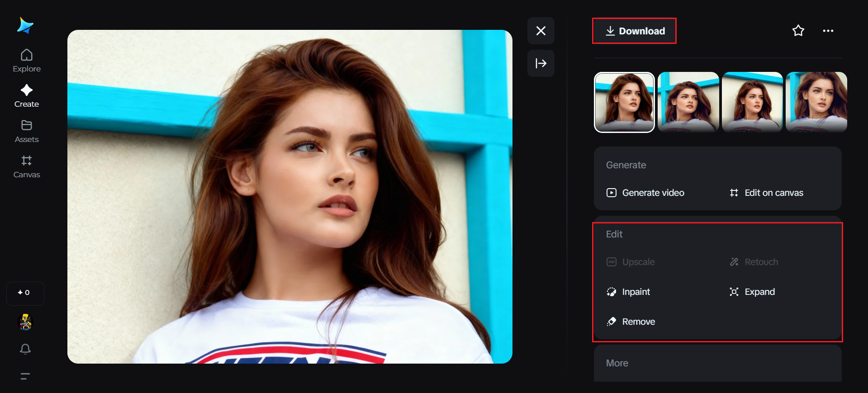Screen dimensions: 868x393
Task: Go to the Create section
Action: pyautogui.click(x=27, y=96)
